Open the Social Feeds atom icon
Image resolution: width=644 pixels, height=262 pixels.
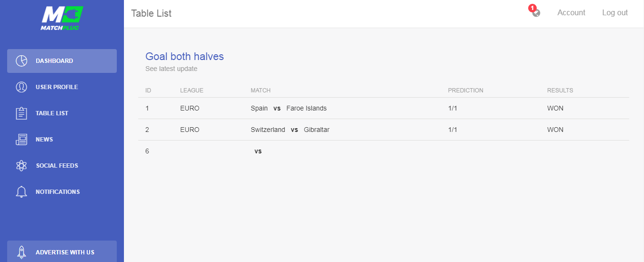tap(21, 166)
